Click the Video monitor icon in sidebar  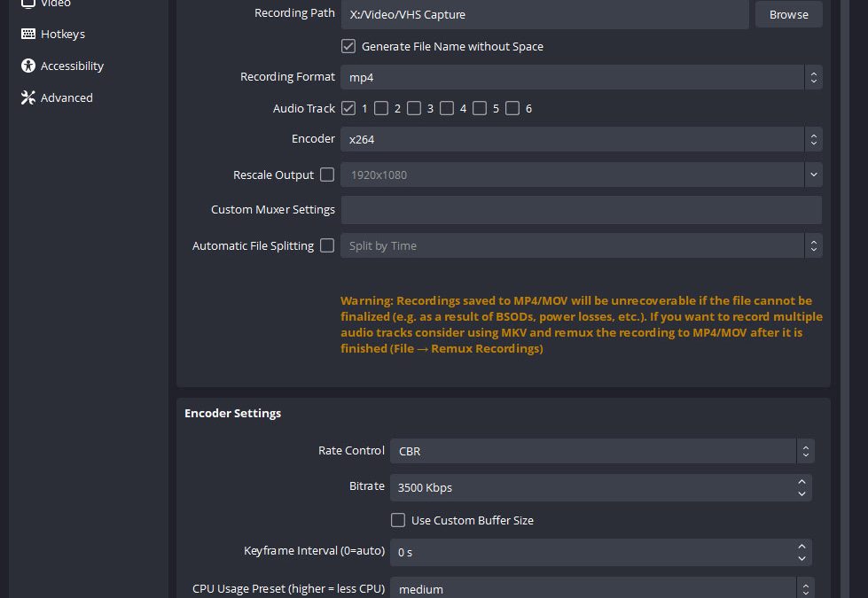pyautogui.click(x=27, y=4)
